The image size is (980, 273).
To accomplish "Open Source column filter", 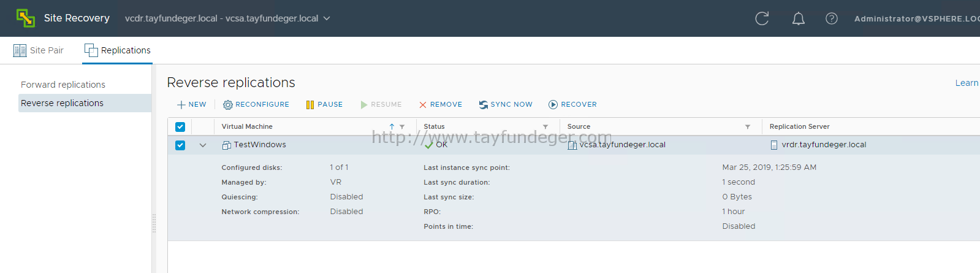I will tap(748, 127).
